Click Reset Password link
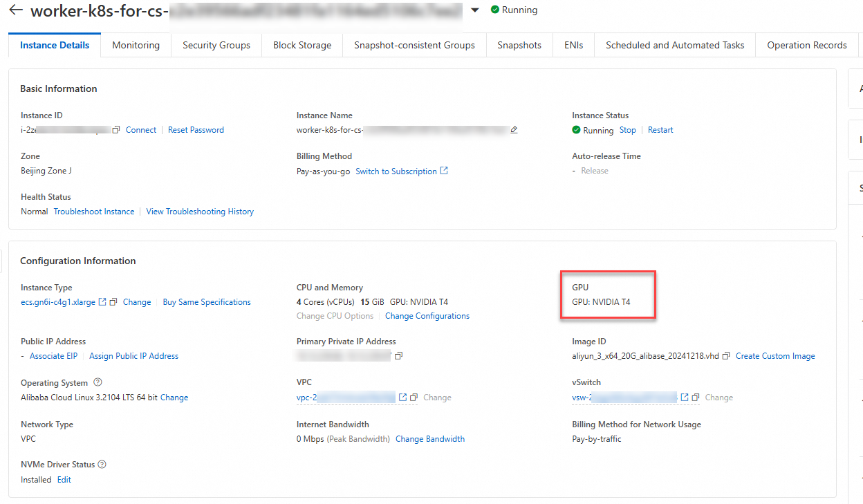Viewport: 863px width, 504px height. [196, 130]
